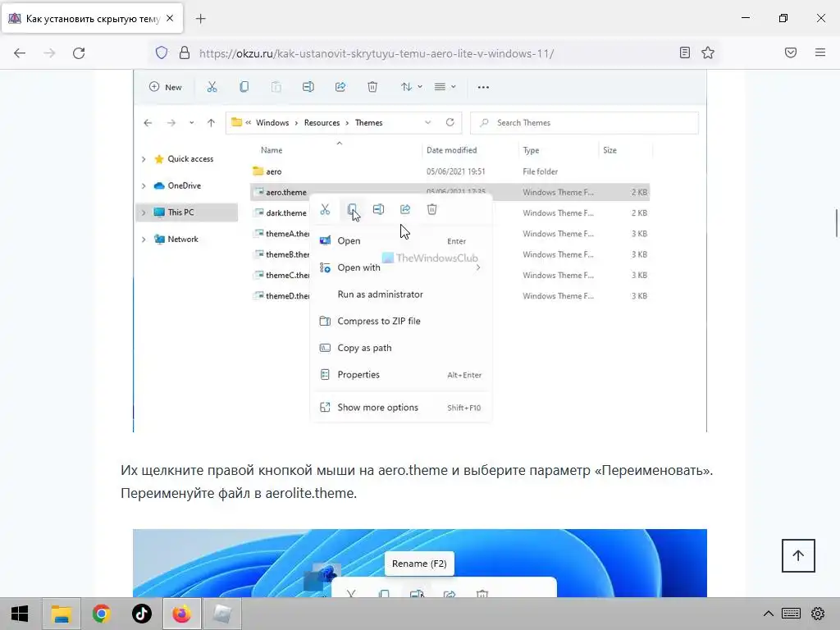Click the Up arrow in Explorer navigation
Image resolution: width=840 pixels, height=630 pixels.
(x=211, y=123)
